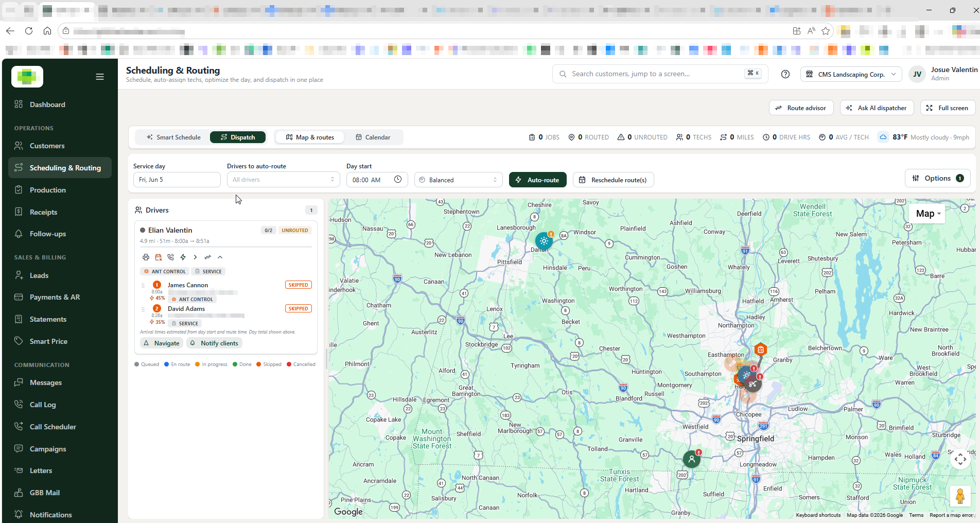Open the Options panel

pos(937,178)
